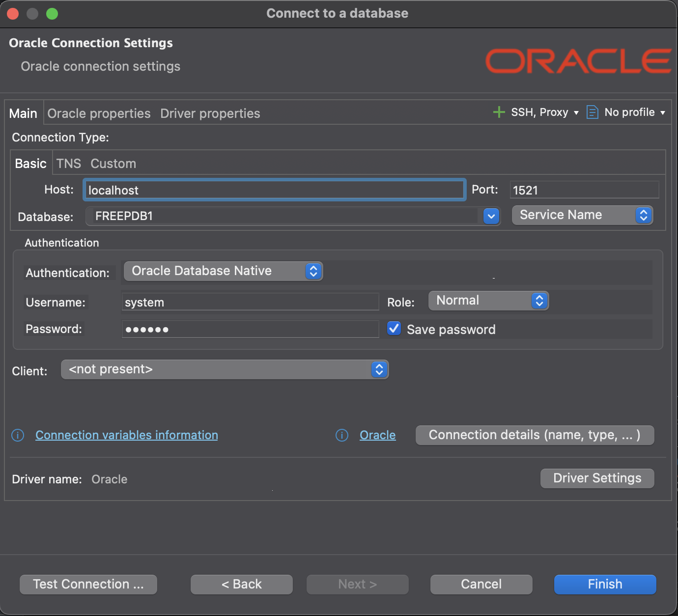678x616 pixels.
Task: Open the No profile dropdown
Action: [x=635, y=112]
